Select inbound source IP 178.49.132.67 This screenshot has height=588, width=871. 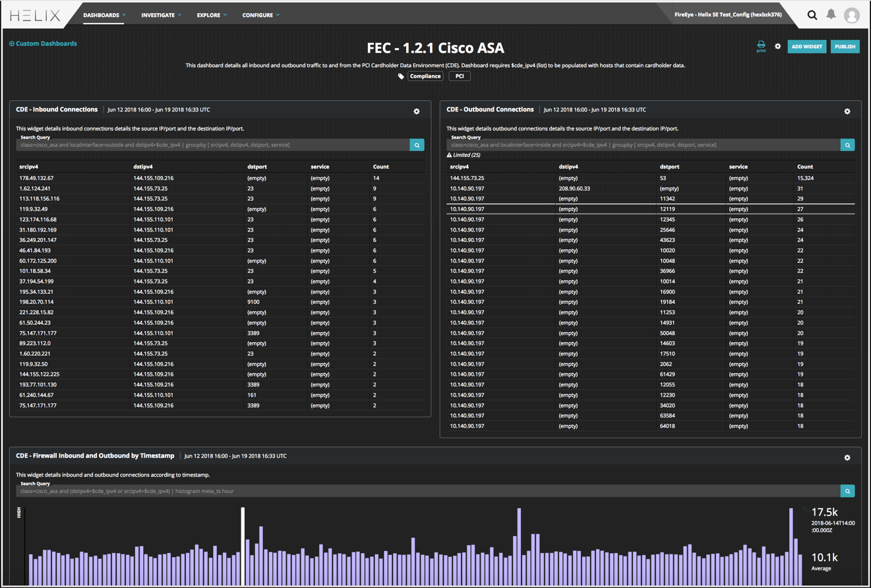coord(37,178)
